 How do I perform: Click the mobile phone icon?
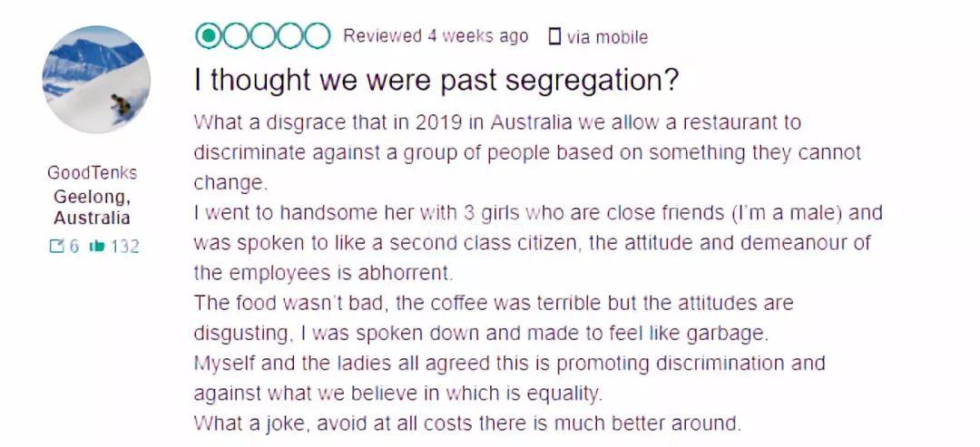tap(554, 37)
